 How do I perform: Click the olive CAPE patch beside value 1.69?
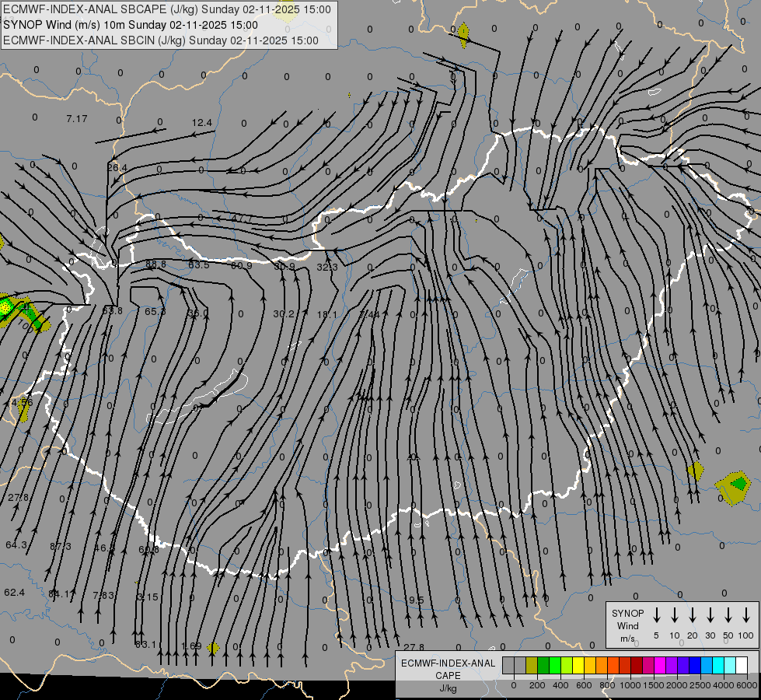pyautogui.click(x=212, y=648)
